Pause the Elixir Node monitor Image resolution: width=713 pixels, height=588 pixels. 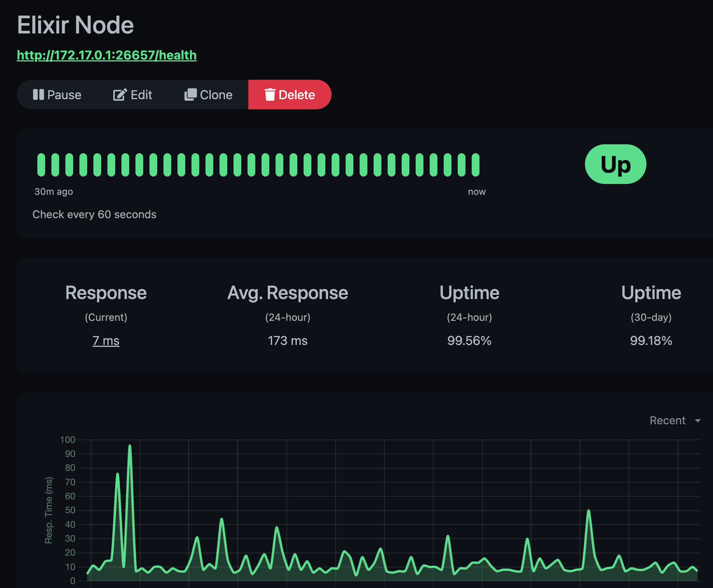[57, 94]
